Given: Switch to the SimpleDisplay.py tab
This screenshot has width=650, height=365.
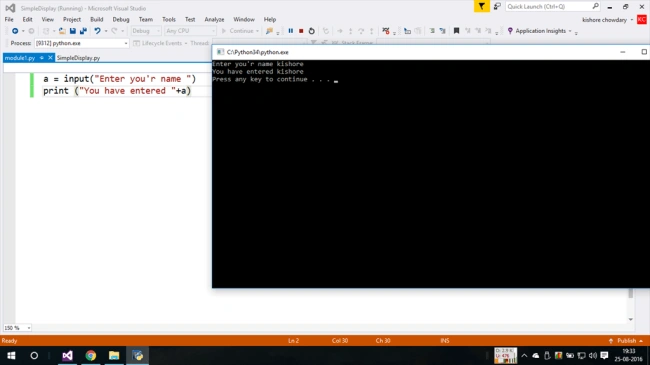Looking at the screenshot, I should click(78, 58).
